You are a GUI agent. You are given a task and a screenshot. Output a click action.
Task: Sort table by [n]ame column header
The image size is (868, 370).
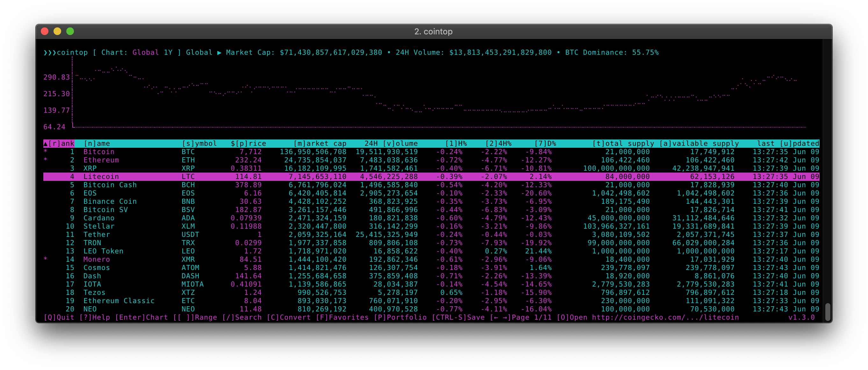pos(97,143)
